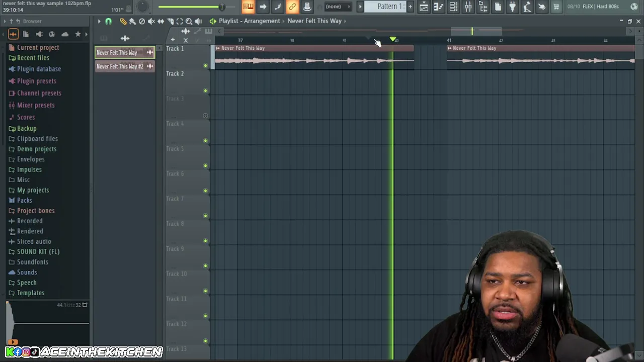Toggle the link/multilink orange button
Viewport: 644px width, 362px height.
coord(292,7)
